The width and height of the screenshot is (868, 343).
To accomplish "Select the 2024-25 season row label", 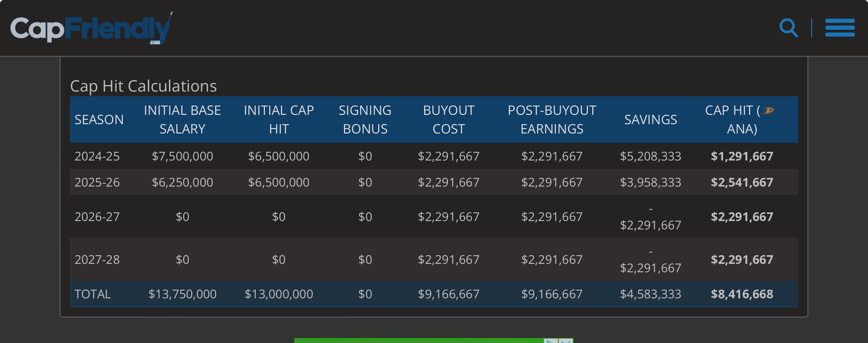I will pos(97,156).
